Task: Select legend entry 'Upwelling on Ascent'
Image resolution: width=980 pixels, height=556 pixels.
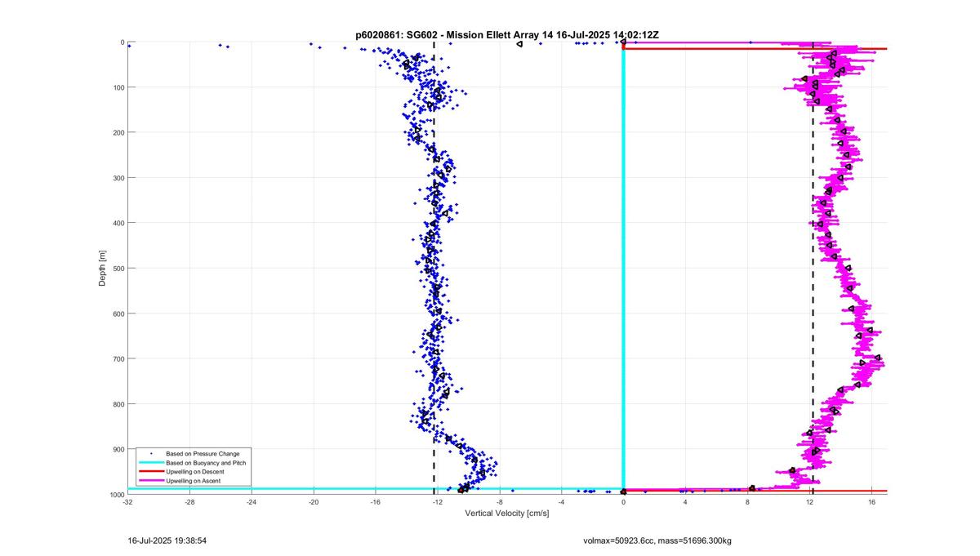Action: pos(193,482)
